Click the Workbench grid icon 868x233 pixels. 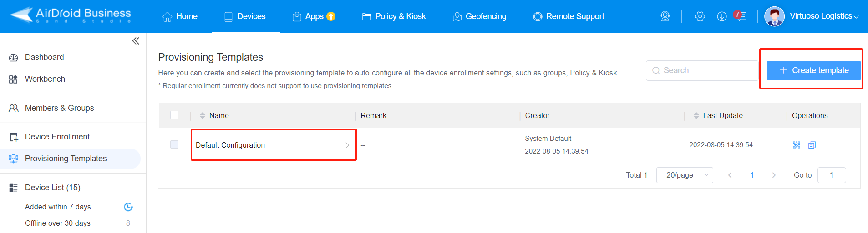coord(13,79)
